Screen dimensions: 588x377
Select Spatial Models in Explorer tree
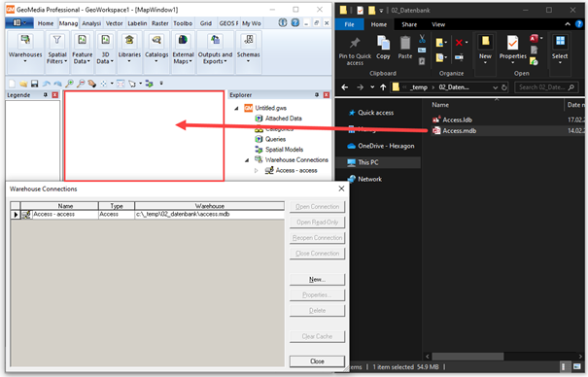[284, 150]
